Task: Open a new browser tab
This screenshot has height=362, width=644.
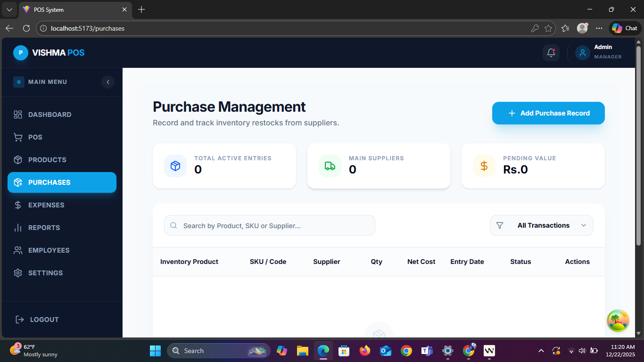Action: coord(141,9)
